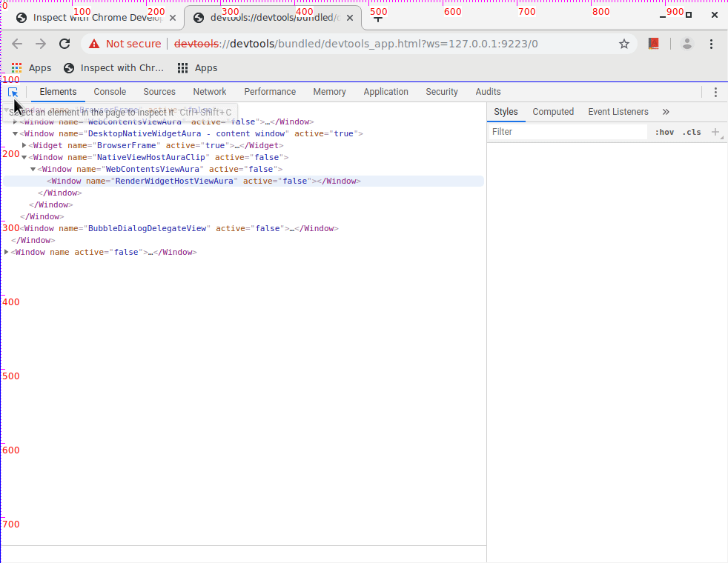The width and height of the screenshot is (728, 563).
Task: Click the inspect element picker icon
Action: coord(13,92)
